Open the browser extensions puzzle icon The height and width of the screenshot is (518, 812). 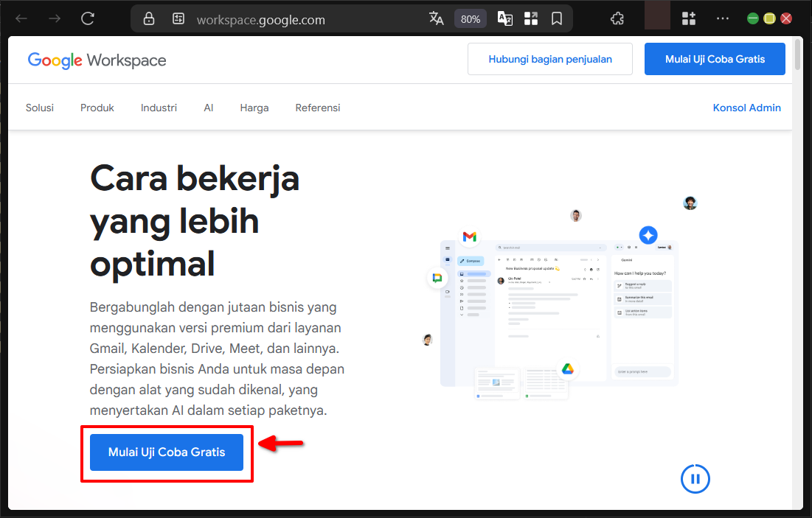tap(617, 19)
